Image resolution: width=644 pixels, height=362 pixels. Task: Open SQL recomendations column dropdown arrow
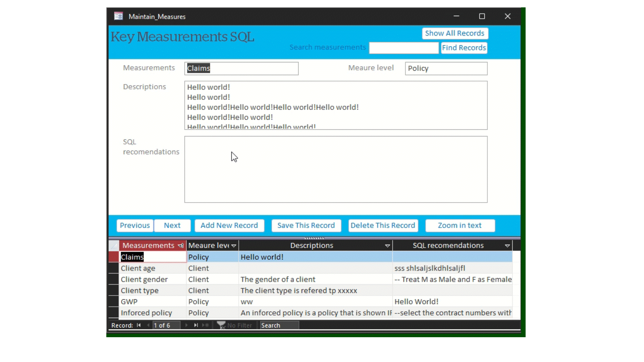pyautogui.click(x=507, y=246)
